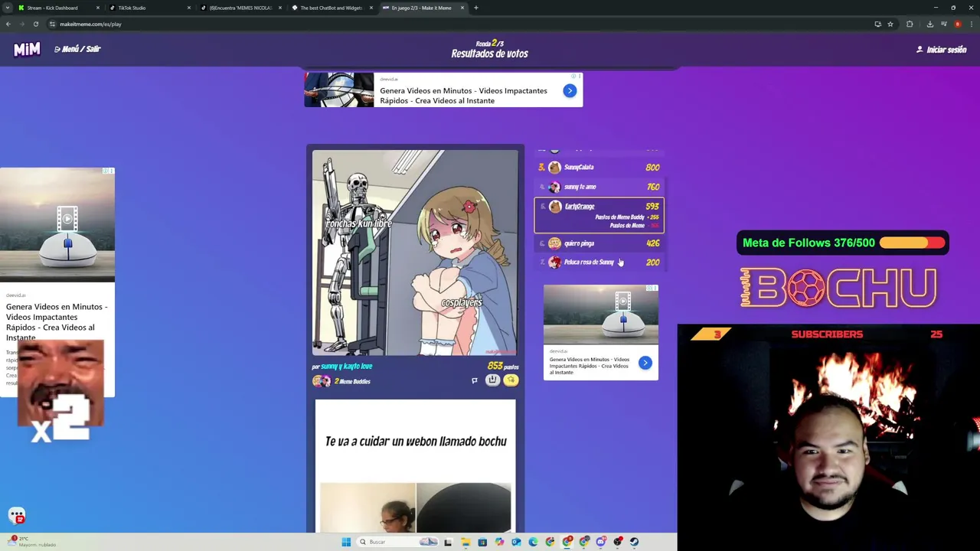Select Peluca rosa de Sunny row

pos(599,262)
